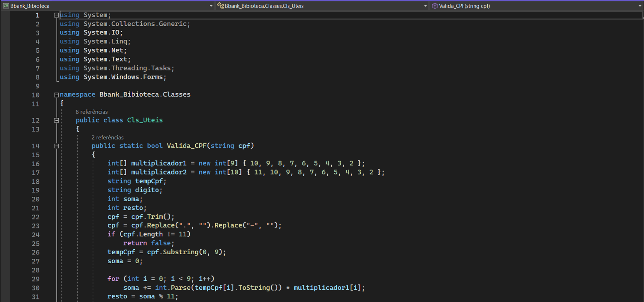
Task: Click the 'multiplicador2' variable on line 17
Action: [159, 172]
